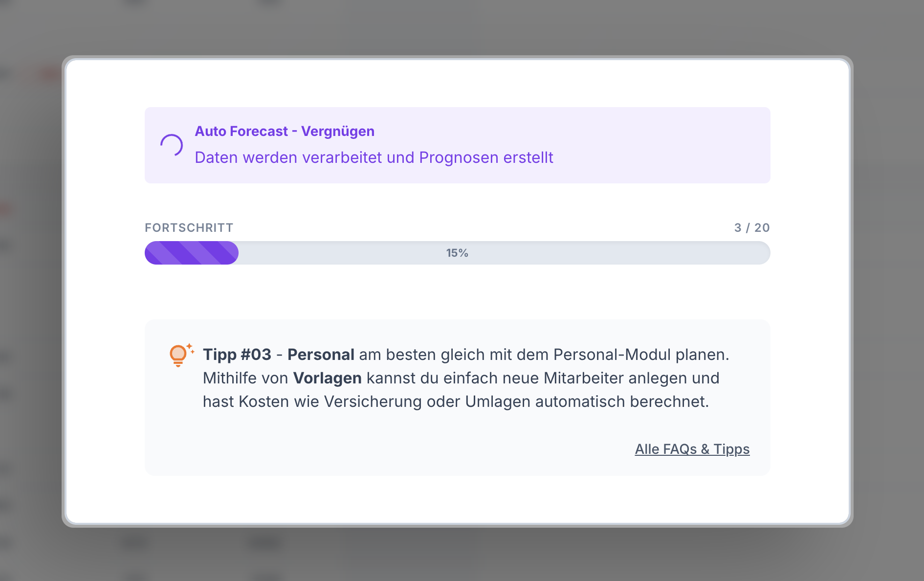Click the bold Tipp #03 label
Image resolution: width=924 pixels, height=581 pixels.
[237, 355]
